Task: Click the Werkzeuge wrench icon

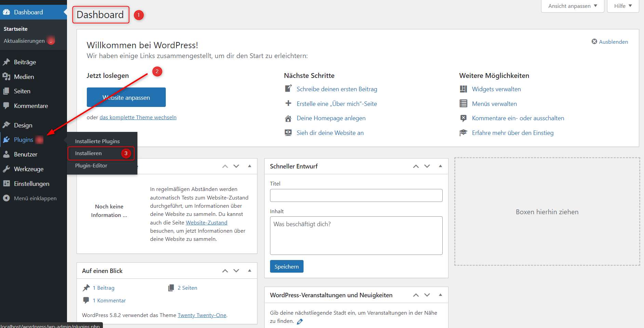Action: [6, 169]
